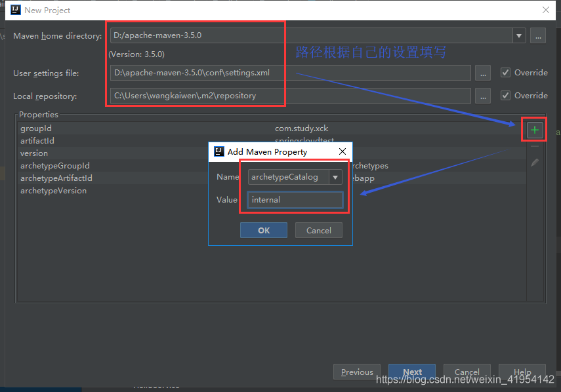The image size is (561, 392).
Task: Close the New Project window
Action: coord(546,10)
